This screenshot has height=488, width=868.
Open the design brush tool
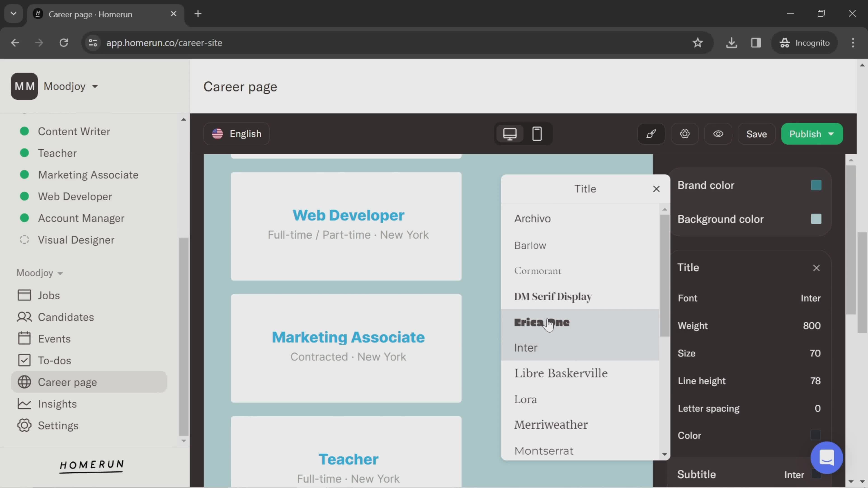[651, 134]
